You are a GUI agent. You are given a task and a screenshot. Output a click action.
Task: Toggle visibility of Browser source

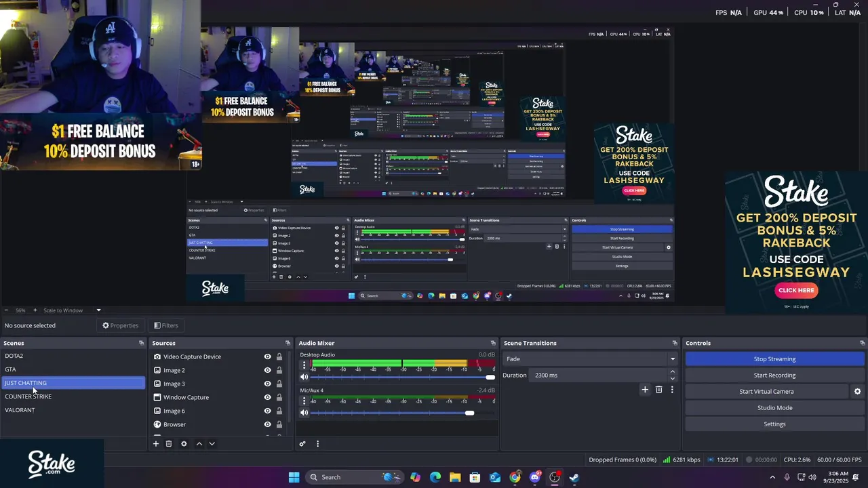coord(267,424)
